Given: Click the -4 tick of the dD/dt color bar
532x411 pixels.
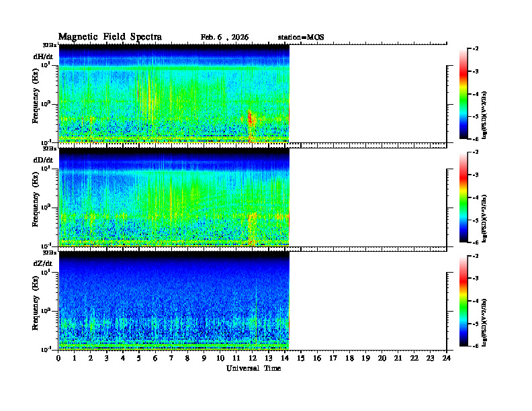Looking at the screenshot, I should point(476,197).
